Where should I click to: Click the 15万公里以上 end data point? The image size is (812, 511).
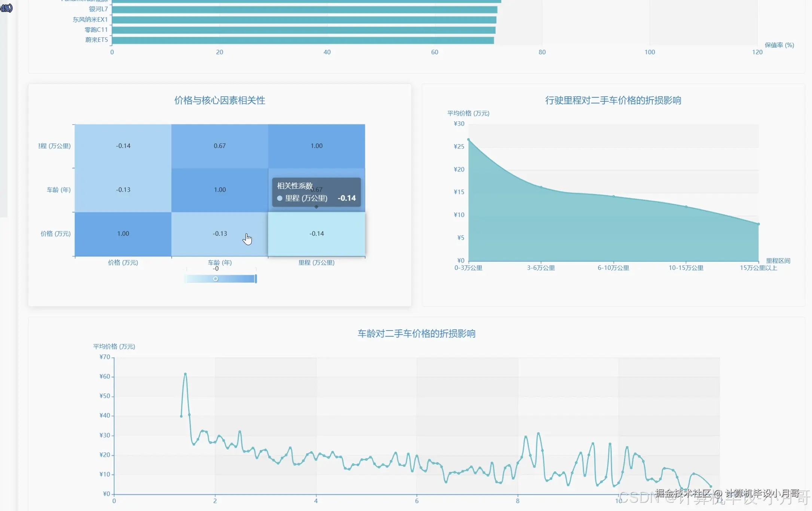pos(758,224)
